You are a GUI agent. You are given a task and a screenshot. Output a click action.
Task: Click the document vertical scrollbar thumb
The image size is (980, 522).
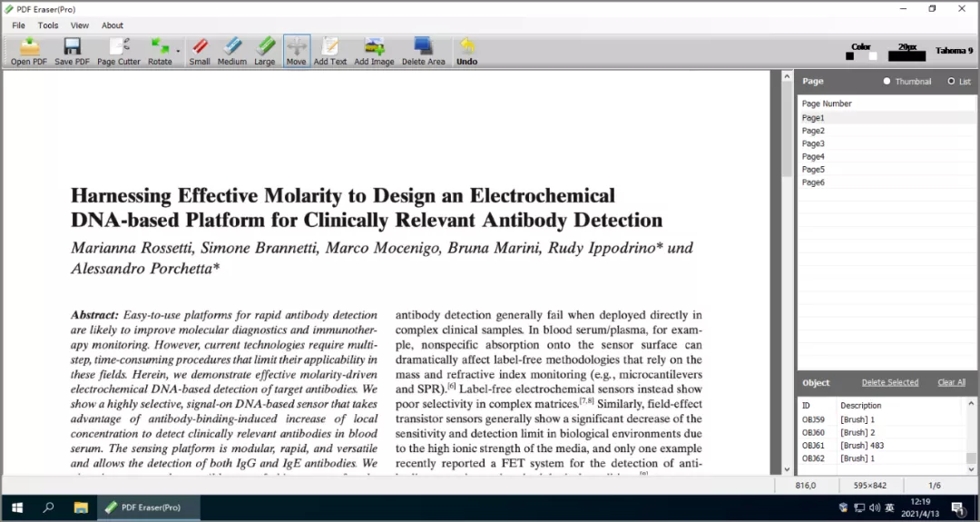click(x=788, y=131)
